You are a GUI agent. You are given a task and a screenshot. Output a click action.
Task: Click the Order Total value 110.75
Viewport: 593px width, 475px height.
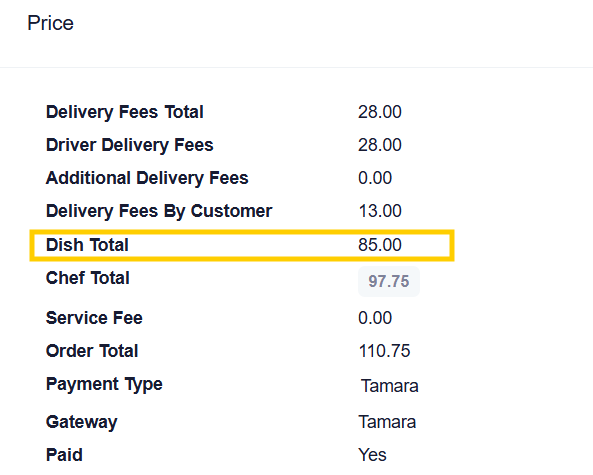384,351
